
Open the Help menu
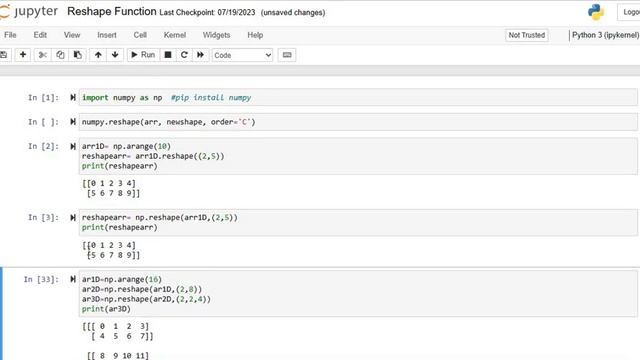click(255, 35)
